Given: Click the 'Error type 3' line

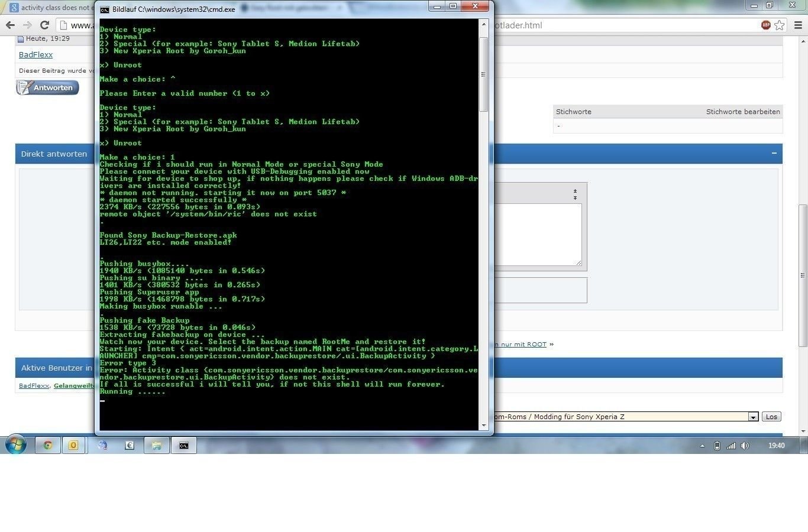Looking at the screenshot, I should (x=128, y=363).
